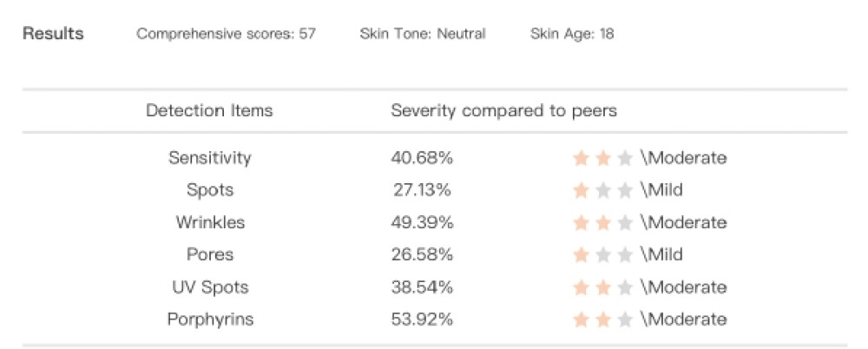The height and width of the screenshot is (349, 868).
Task: Select the Wrinkles detection item
Action: coord(210,223)
